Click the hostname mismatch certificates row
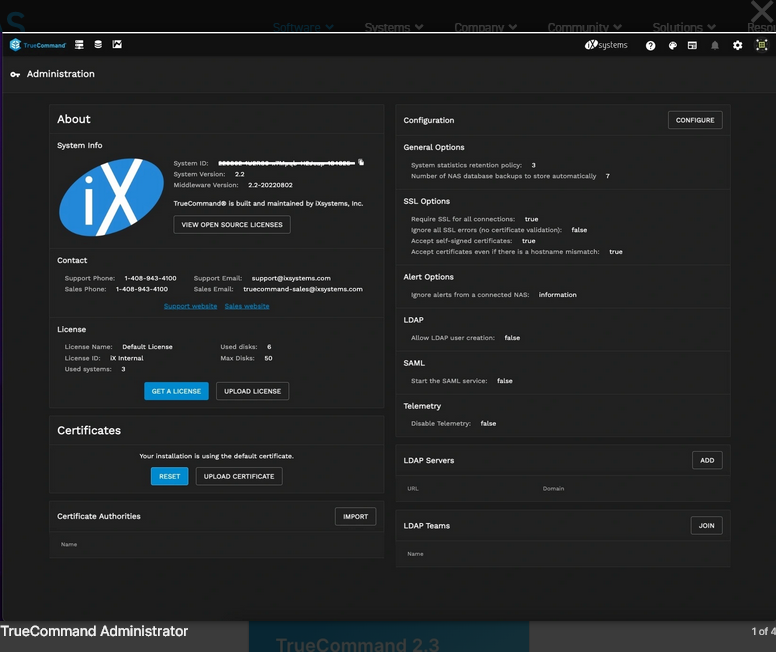776x652 pixels. click(517, 251)
